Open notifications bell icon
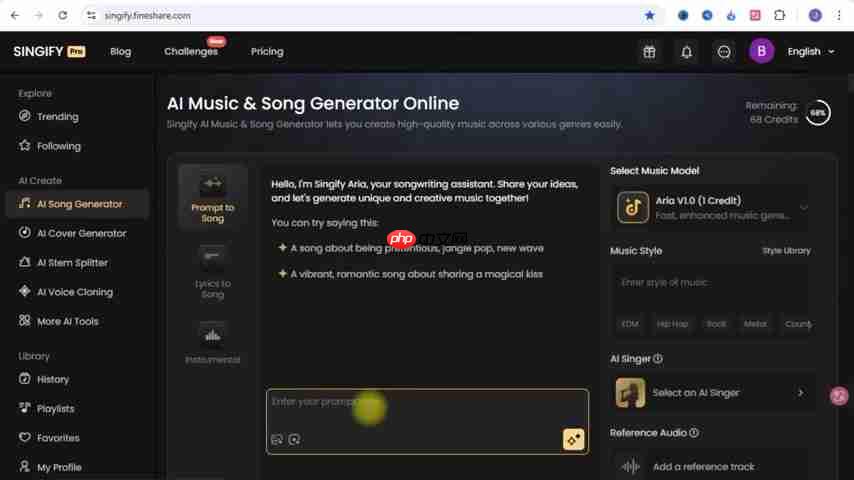Screen dimensions: 854x480 tap(686, 52)
